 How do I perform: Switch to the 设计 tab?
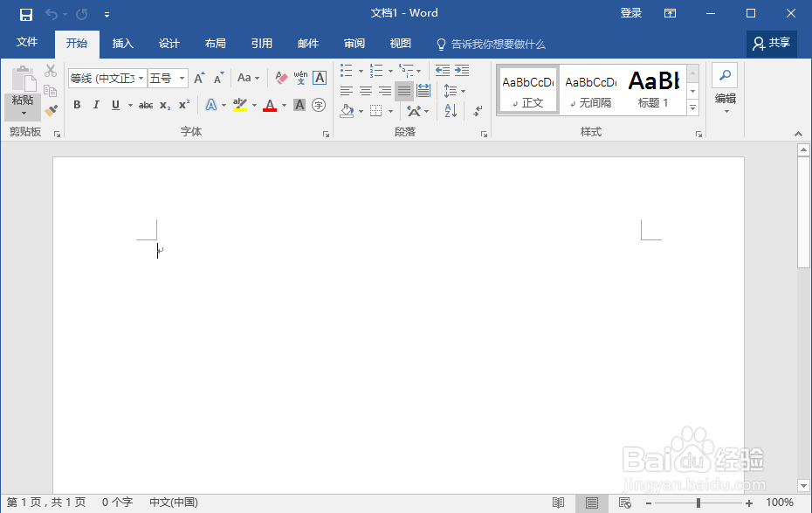[x=169, y=44]
